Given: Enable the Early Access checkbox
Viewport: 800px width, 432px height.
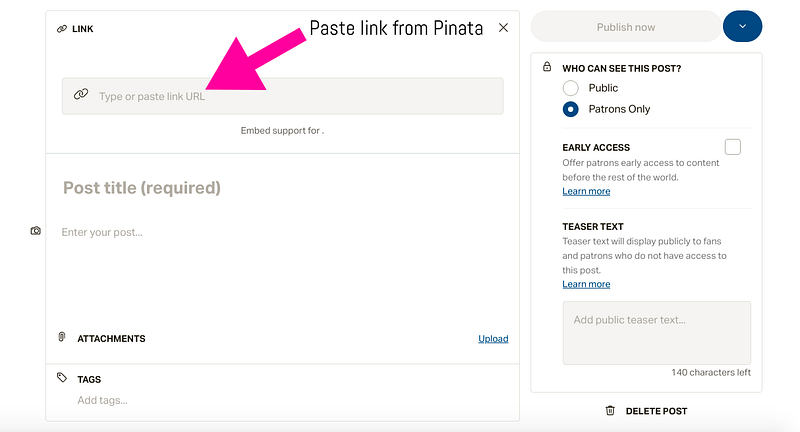Looking at the screenshot, I should [x=733, y=147].
